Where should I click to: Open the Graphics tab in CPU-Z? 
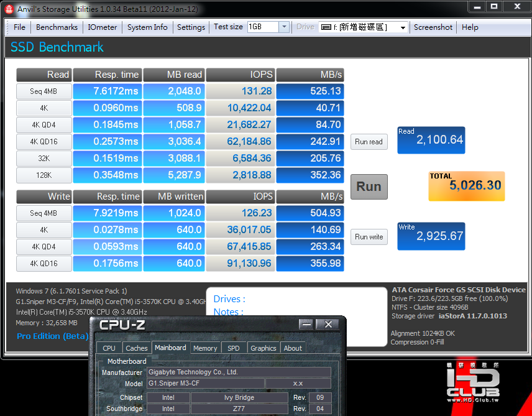264,348
